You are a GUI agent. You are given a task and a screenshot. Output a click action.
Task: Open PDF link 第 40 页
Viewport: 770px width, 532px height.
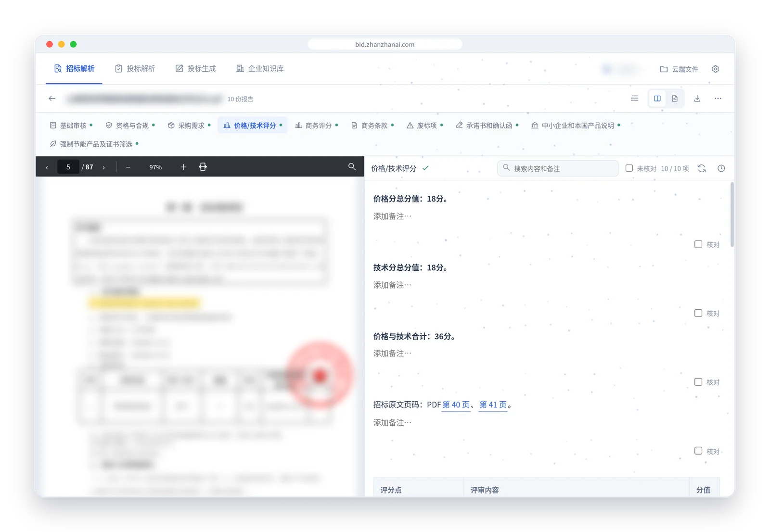point(456,405)
